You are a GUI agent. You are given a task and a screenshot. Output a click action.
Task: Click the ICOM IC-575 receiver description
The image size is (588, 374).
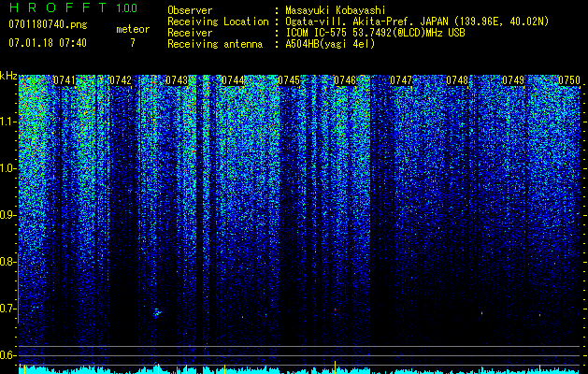click(x=375, y=33)
